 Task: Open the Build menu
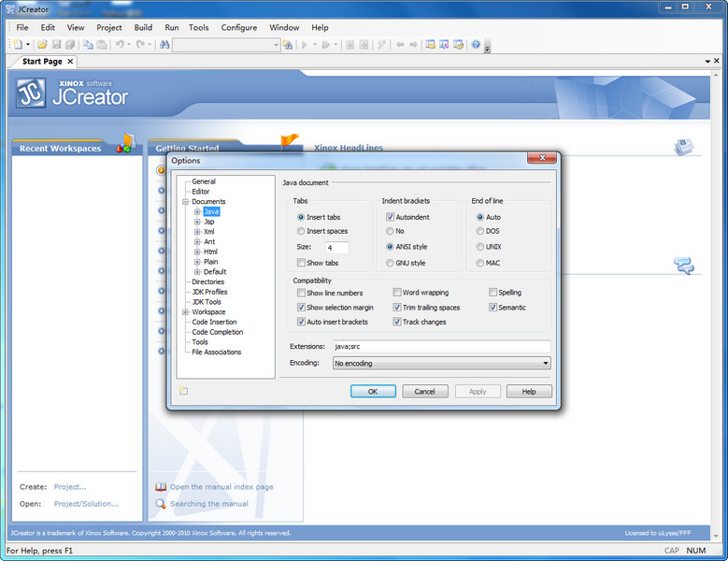click(x=143, y=27)
